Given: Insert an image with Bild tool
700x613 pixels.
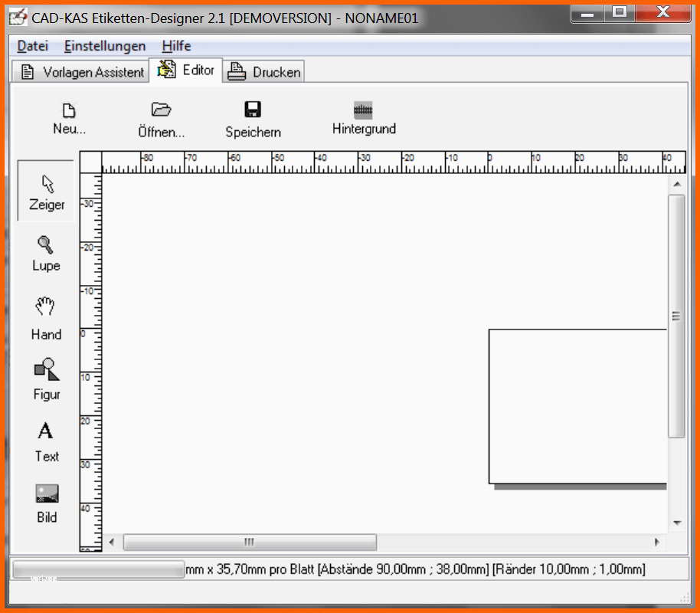Looking at the screenshot, I should click(47, 502).
